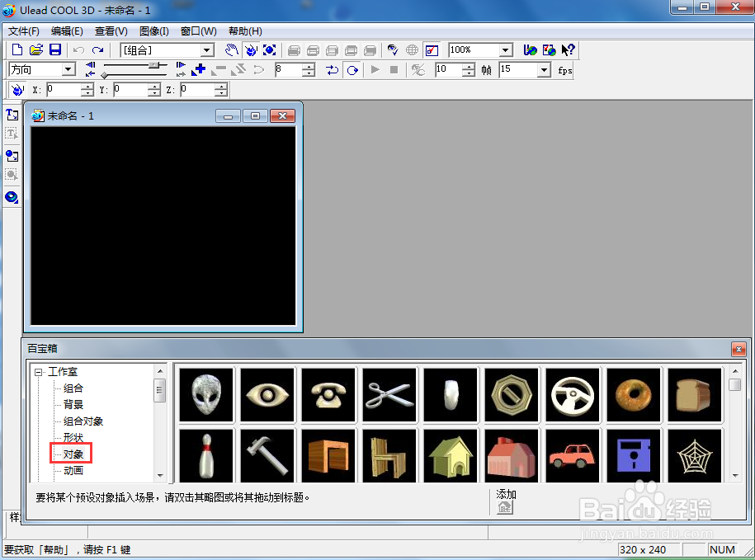Click the Insert text tool in left sidebar
The image size is (755, 560).
pyautogui.click(x=12, y=115)
